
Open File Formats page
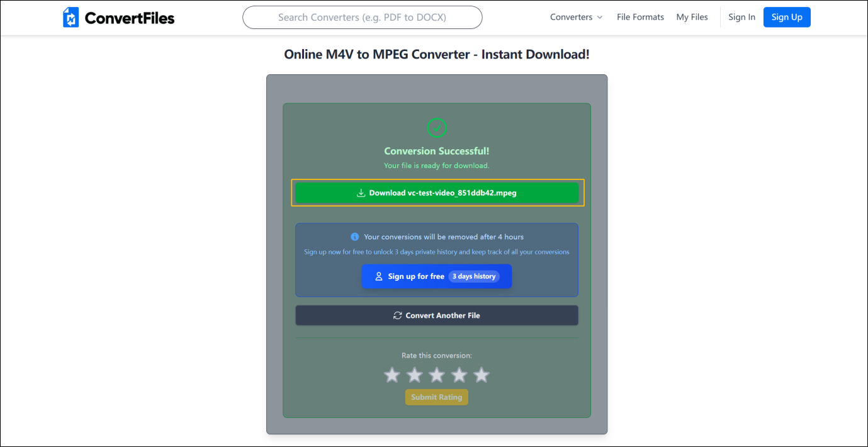tap(640, 17)
